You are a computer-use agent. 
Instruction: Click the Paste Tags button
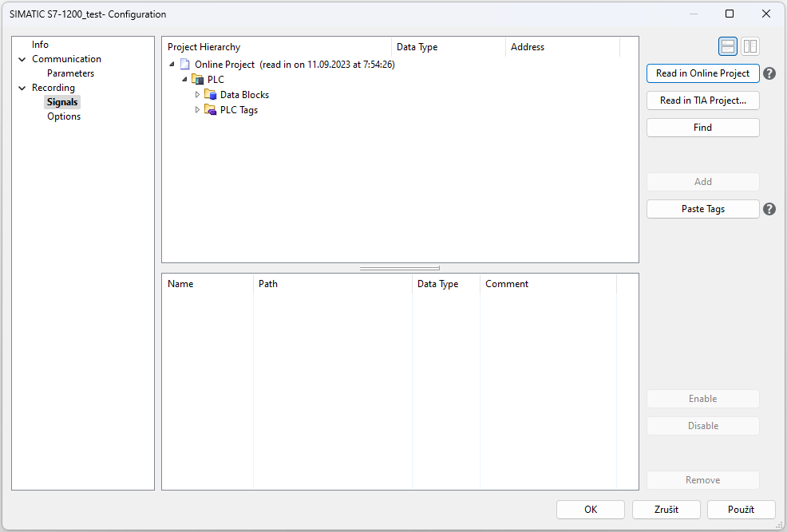(x=702, y=209)
